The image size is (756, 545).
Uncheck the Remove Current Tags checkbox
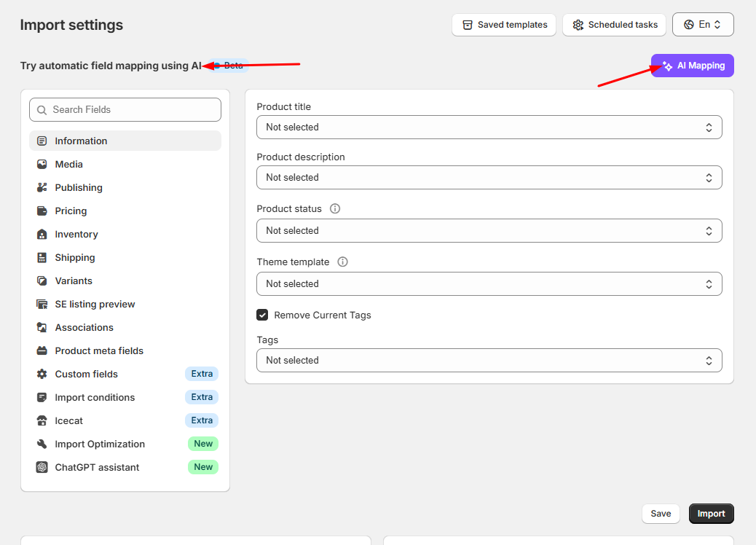point(262,315)
